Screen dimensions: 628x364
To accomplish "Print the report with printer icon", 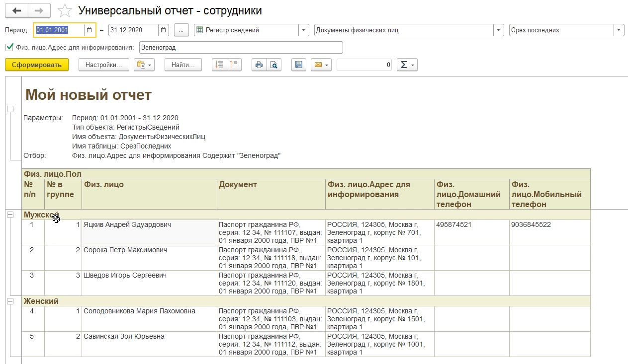I will (259, 65).
